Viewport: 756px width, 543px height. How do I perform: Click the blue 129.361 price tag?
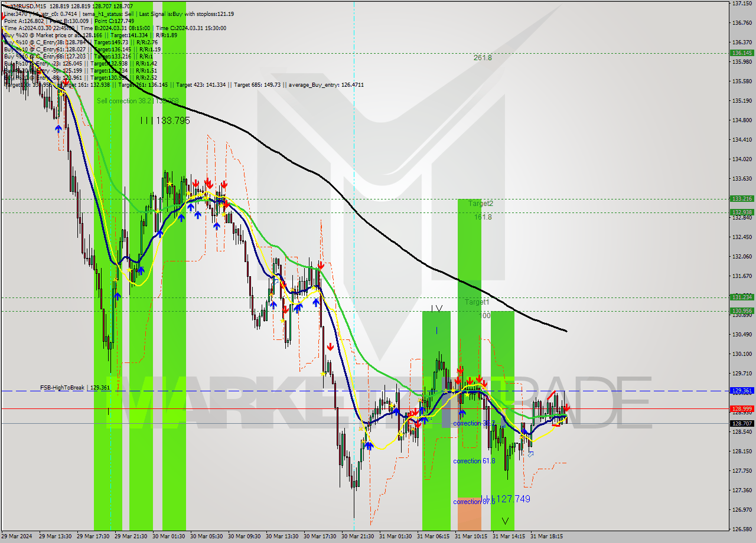742,391
